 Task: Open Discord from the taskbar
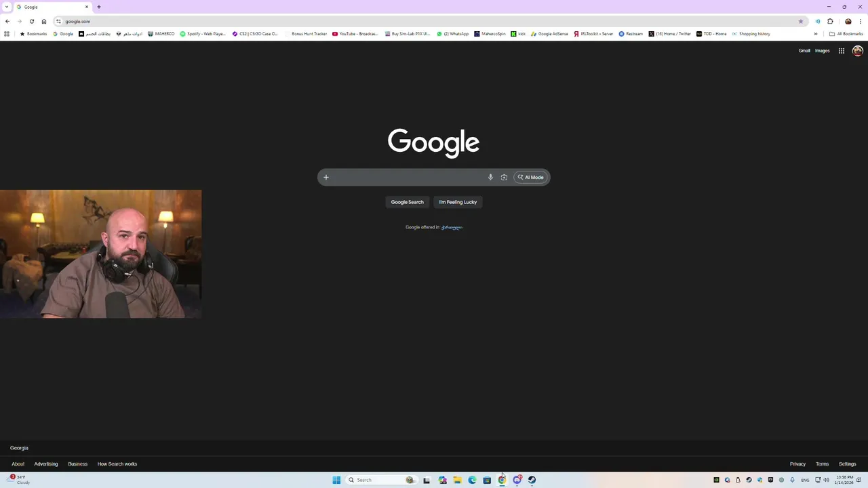point(517,480)
